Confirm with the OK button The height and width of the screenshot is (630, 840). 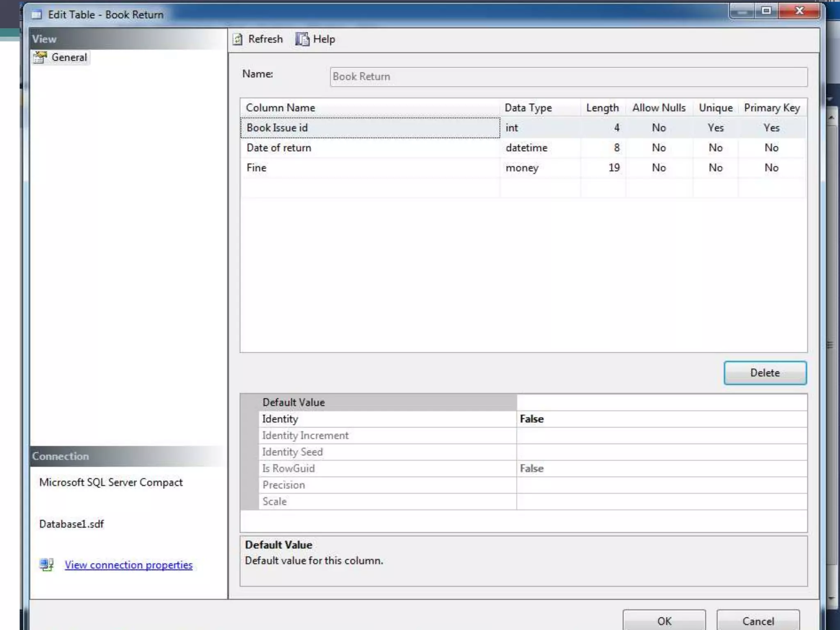pyautogui.click(x=664, y=620)
